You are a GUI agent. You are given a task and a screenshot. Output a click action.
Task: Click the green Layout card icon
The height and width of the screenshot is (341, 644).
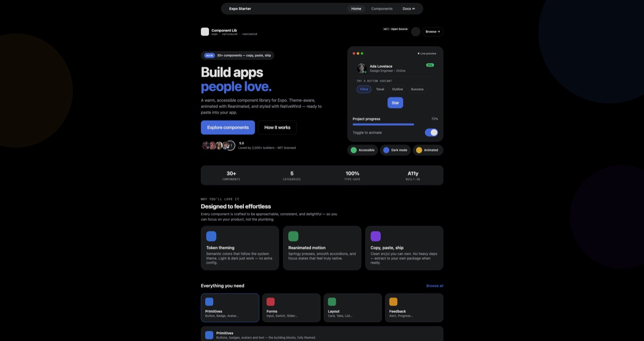[x=332, y=302]
